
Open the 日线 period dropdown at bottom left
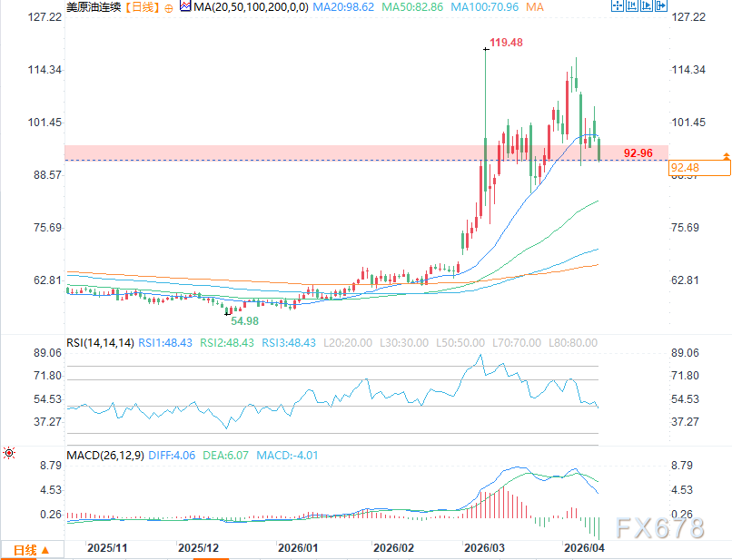click(x=32, y=550)
